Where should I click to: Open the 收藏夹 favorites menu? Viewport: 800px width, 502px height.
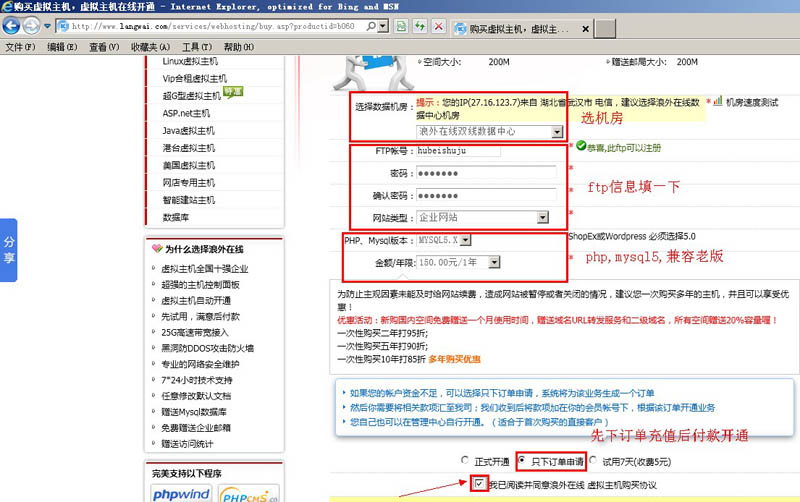pos(137,47)
